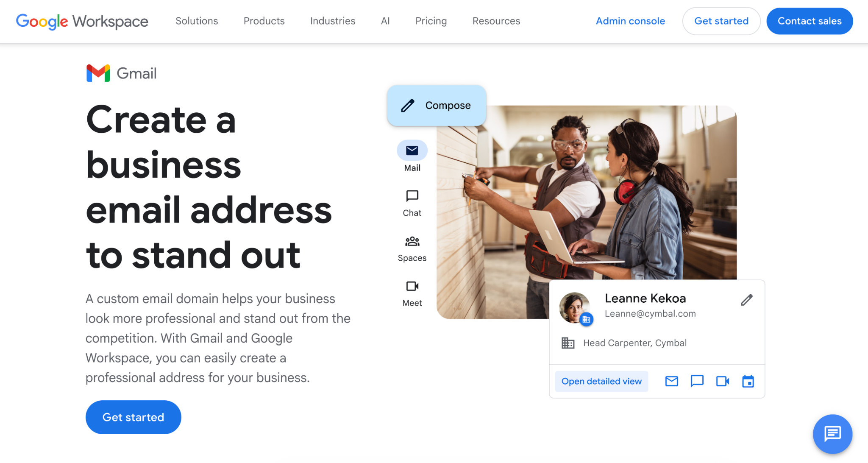Click the Contact sales button
Viewport: 868px width, 463px height.
tap(810, 21)
